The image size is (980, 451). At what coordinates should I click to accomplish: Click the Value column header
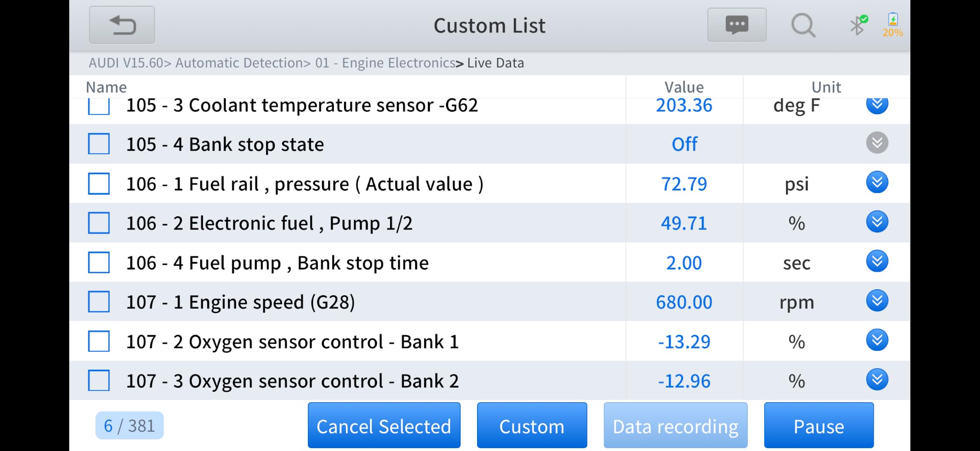point(684,87)
